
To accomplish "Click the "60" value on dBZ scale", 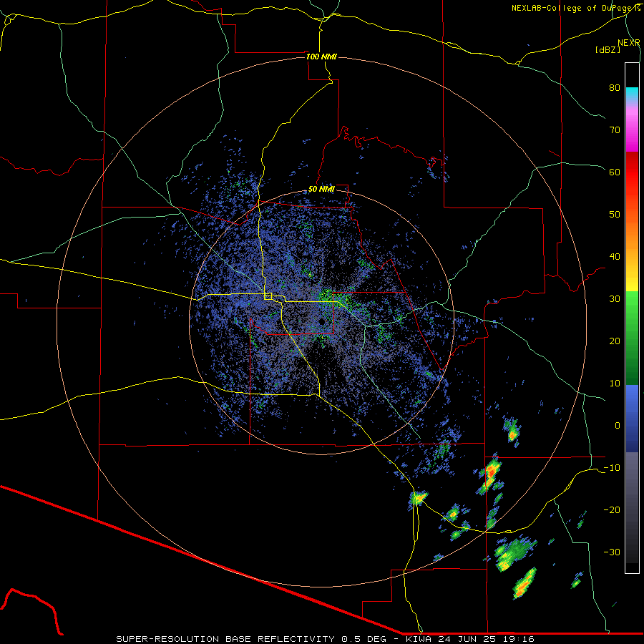I will click(x=615, y=172).
